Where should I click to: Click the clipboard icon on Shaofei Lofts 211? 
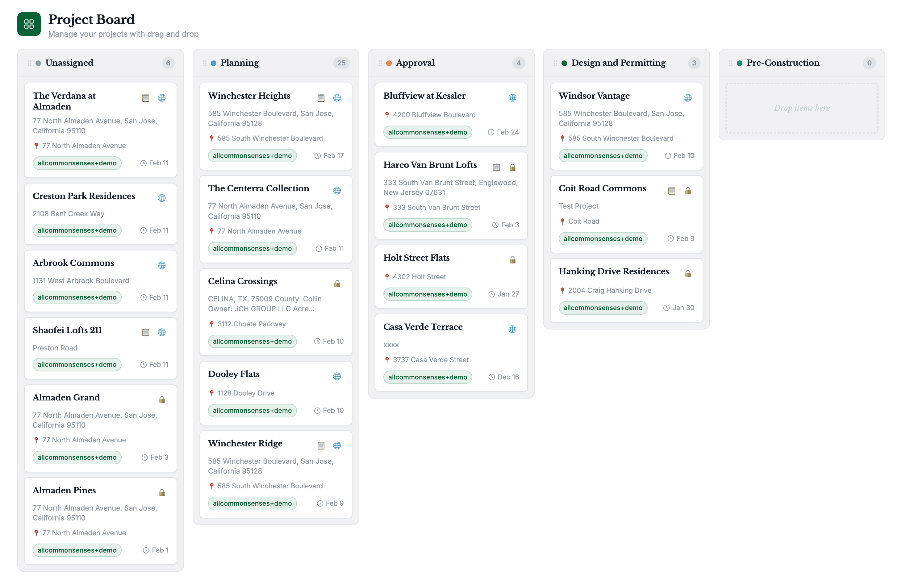pyautogui.click(x=145, y=332)
